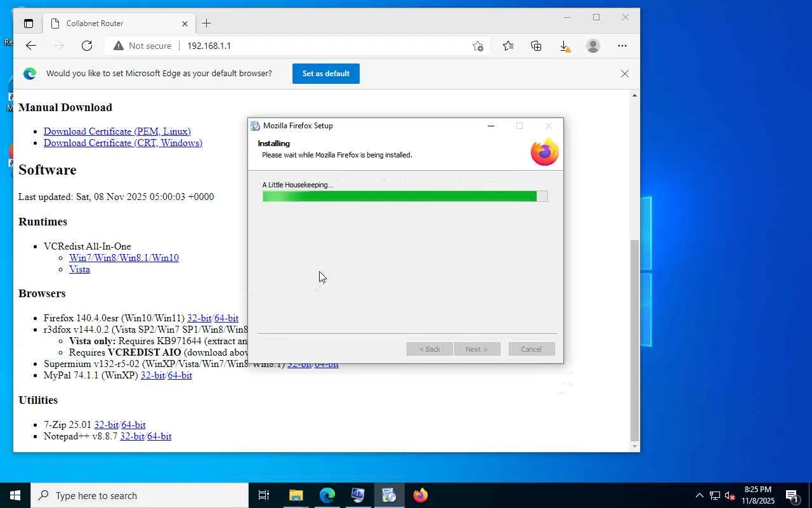Minimize the Mozilla Firefox Setup window
The image size is (812, 508).
pos(490,126)
